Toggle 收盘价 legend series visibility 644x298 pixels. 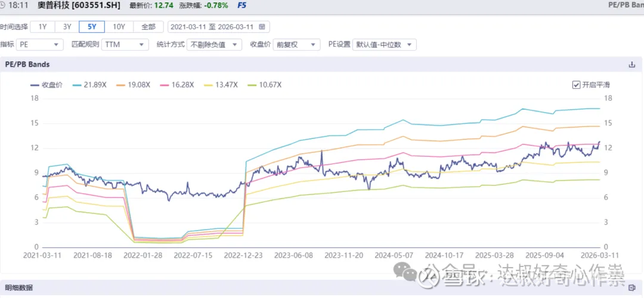tap(47, 85)
